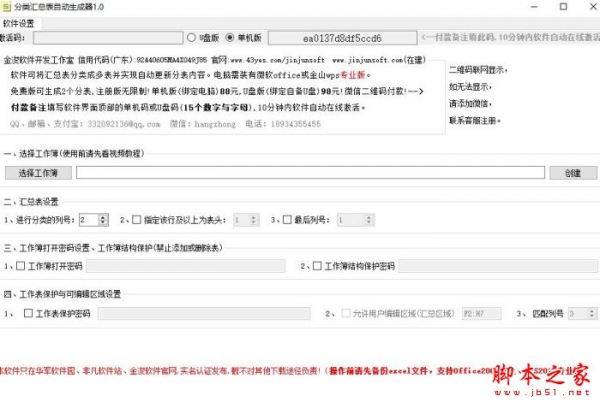The width and height of the screenshot is (600, 402).
Task: Check the 工作簿打开密码 checkbox
Action: pos(21,266)
